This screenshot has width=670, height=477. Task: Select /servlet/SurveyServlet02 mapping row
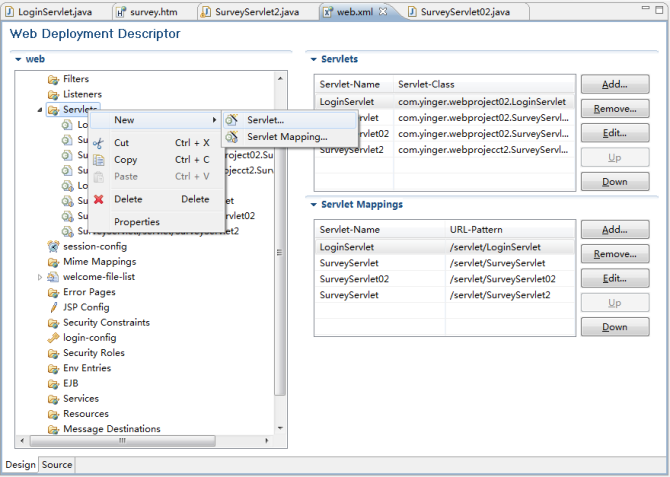click(x=445, y=279)
